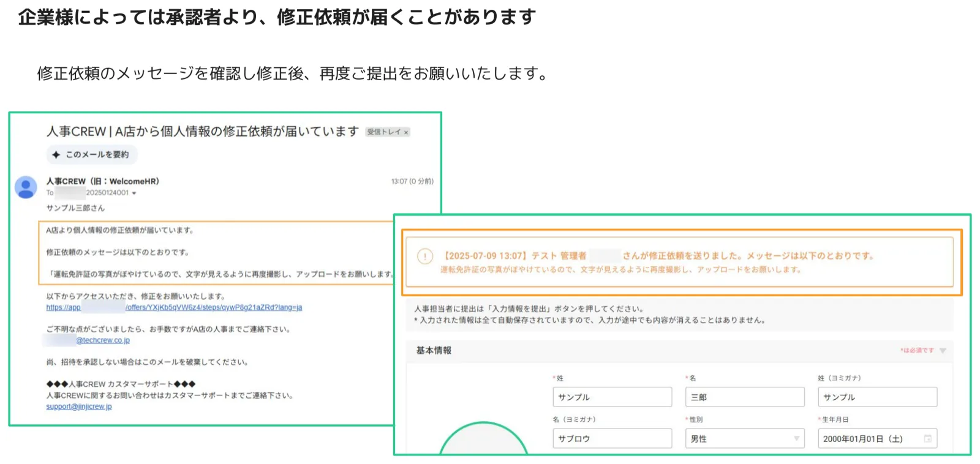This screenshot has height=464, width=980.
Task: Click the warning exclamation icon in the notice
Action: (x=424, y=256)
